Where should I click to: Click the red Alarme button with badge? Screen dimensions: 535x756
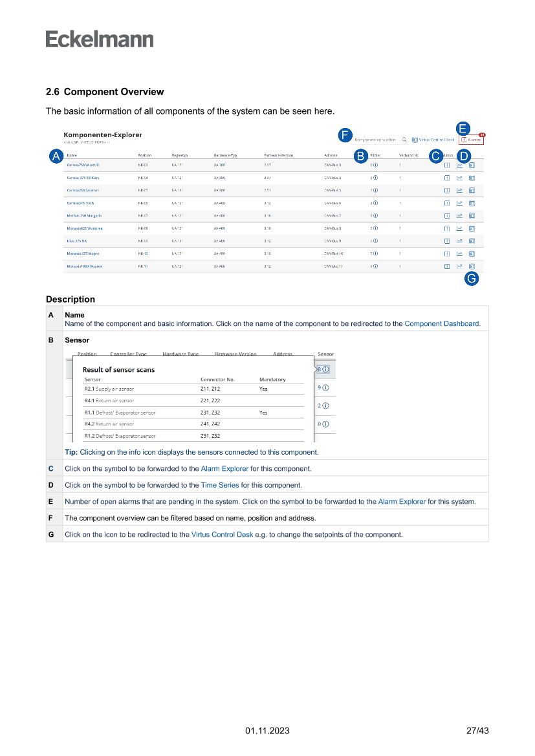click(472, 139)
